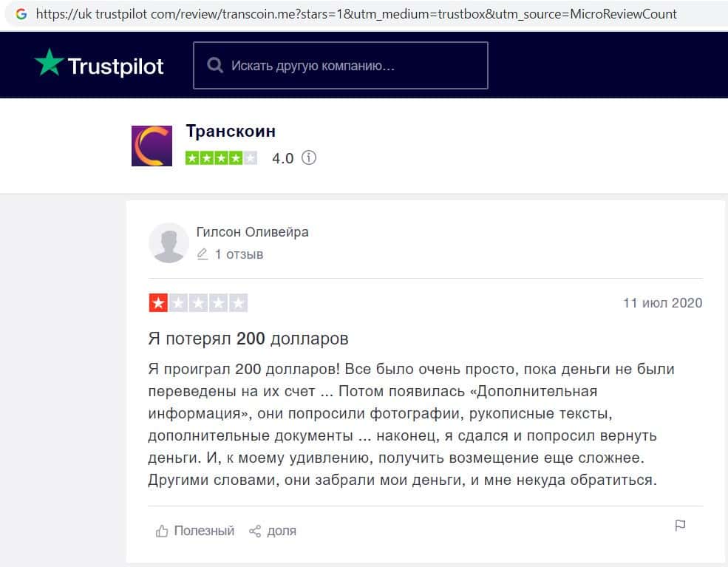Share the review via the 'доля' button
This screenshot has width=728, height=567.
(x=272, y=531)
